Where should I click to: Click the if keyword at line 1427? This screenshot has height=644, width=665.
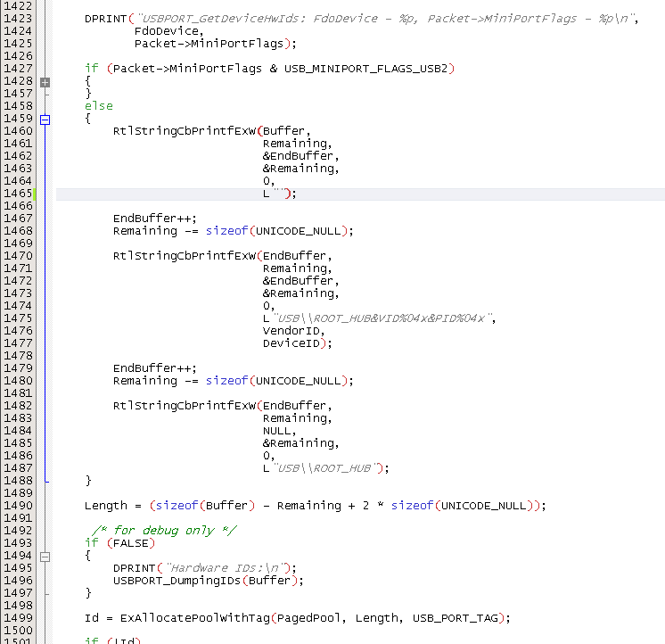(92, 69)
